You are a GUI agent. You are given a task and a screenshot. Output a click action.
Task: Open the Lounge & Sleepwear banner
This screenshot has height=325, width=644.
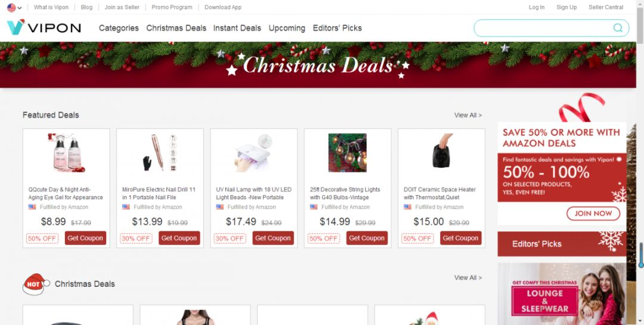pos(562,294)
